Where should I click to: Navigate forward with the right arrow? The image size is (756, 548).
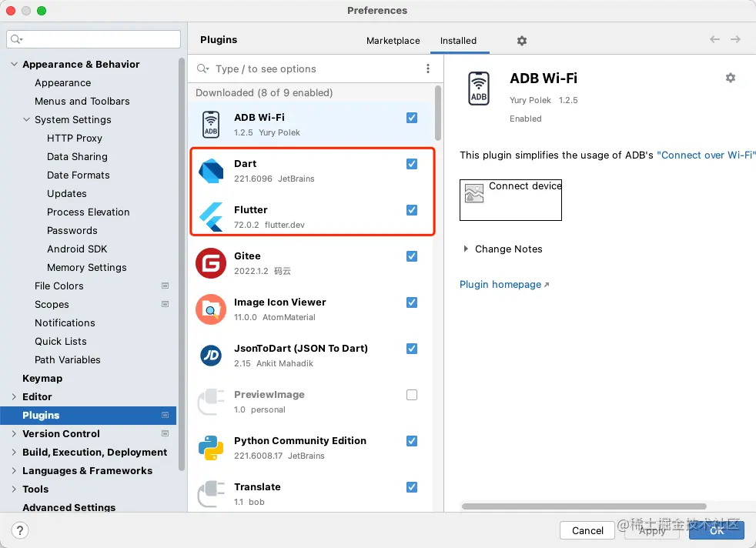pyautogui.click(x=735, y=39)
